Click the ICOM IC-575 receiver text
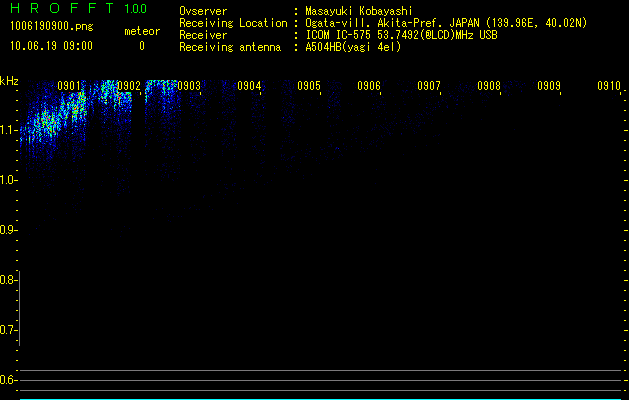The height and width of the screenshot is (400, 629). (401, 35)
